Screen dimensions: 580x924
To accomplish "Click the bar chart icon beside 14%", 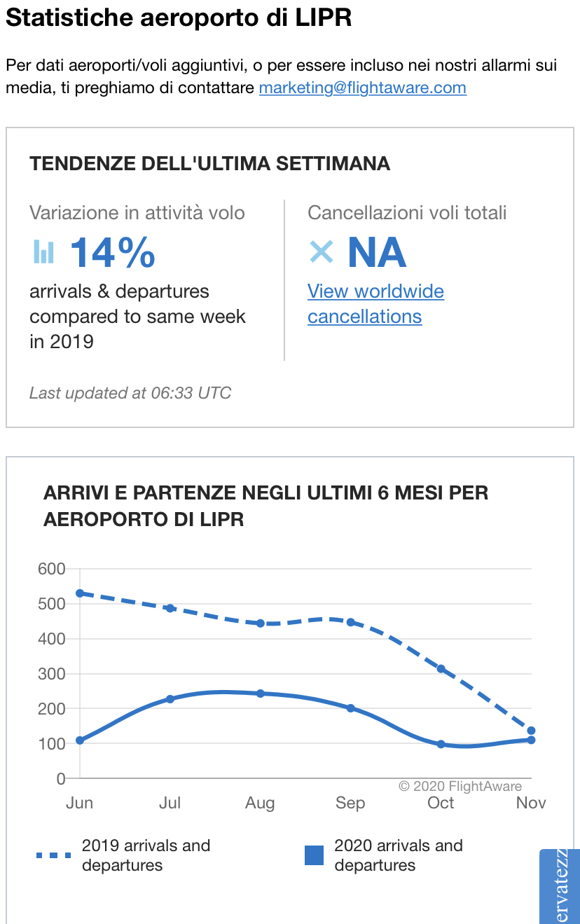I will click(x=43, y=252).
